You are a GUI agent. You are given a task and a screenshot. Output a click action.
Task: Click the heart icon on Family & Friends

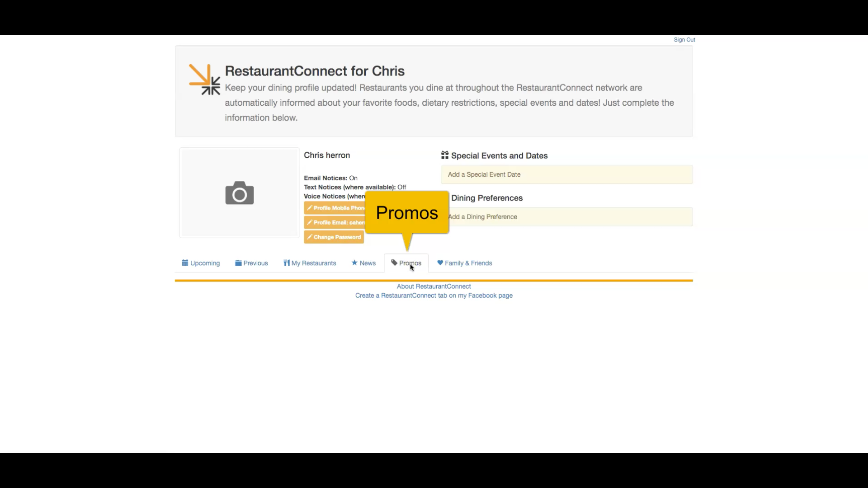[440, 263]
